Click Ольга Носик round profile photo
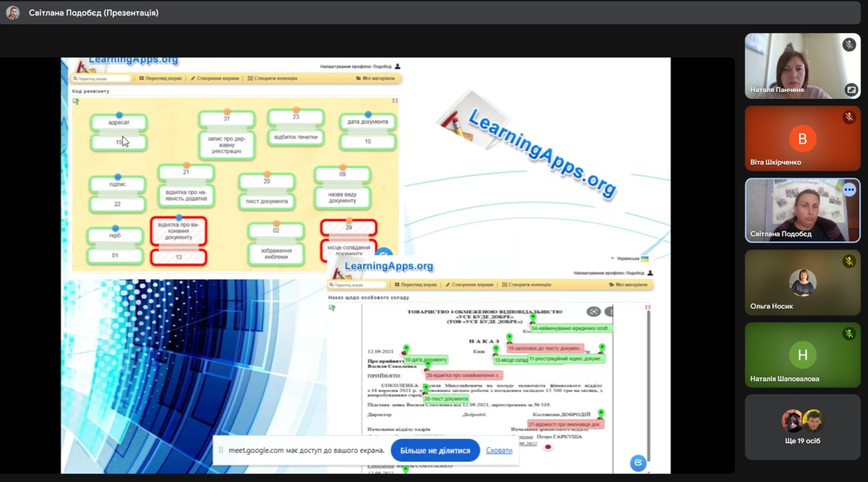 (802, 282)
